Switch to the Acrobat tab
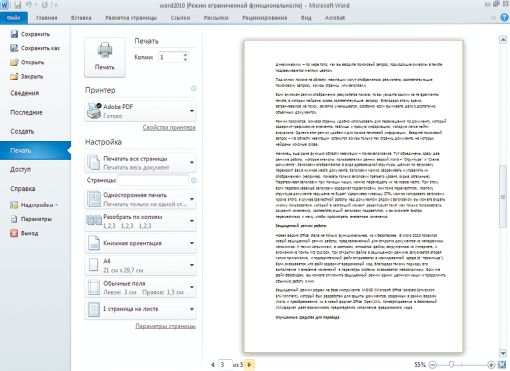Screen dimensions: 510x371 (335, 18)
